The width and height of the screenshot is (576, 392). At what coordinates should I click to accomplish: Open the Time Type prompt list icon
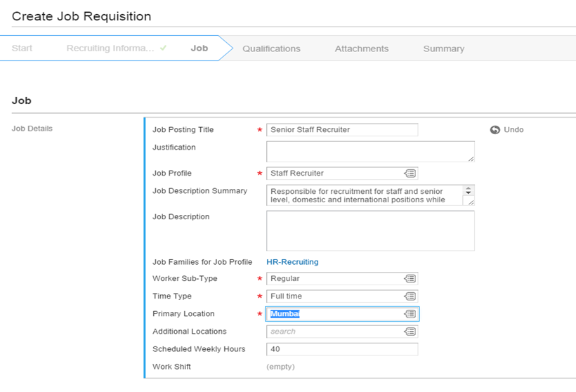pos(410,296)
